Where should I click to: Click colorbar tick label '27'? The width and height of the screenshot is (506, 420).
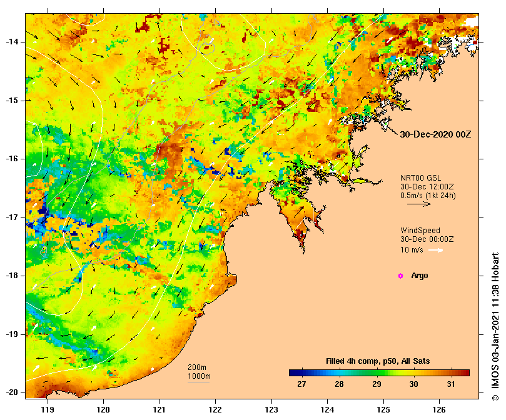tap(301, 384)
